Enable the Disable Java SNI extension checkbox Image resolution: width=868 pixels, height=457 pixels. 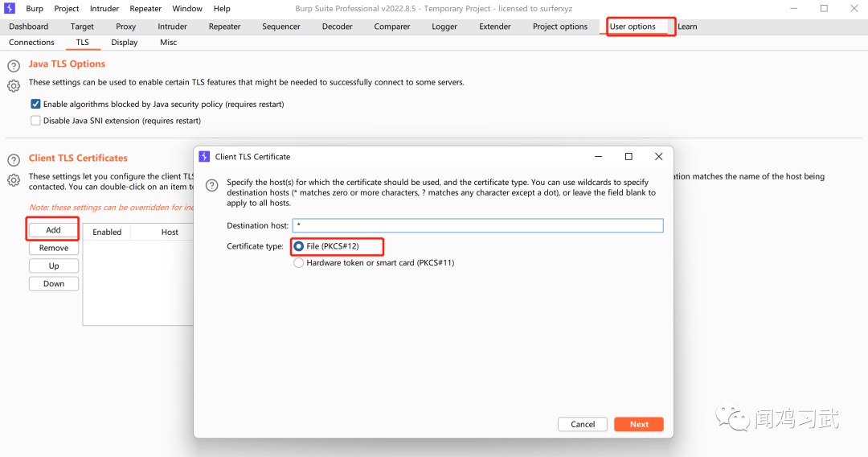tap(35, 121)
